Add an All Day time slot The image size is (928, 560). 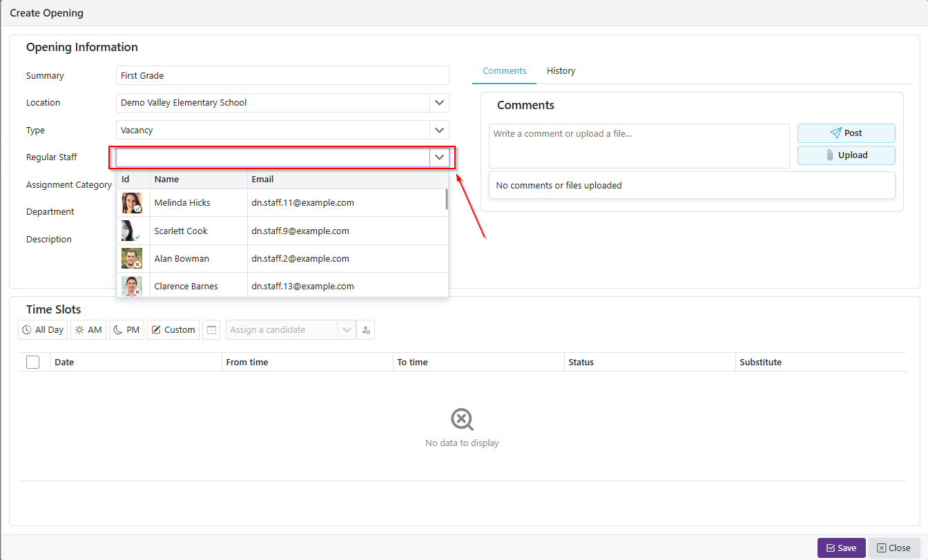[x=43, y=330]
